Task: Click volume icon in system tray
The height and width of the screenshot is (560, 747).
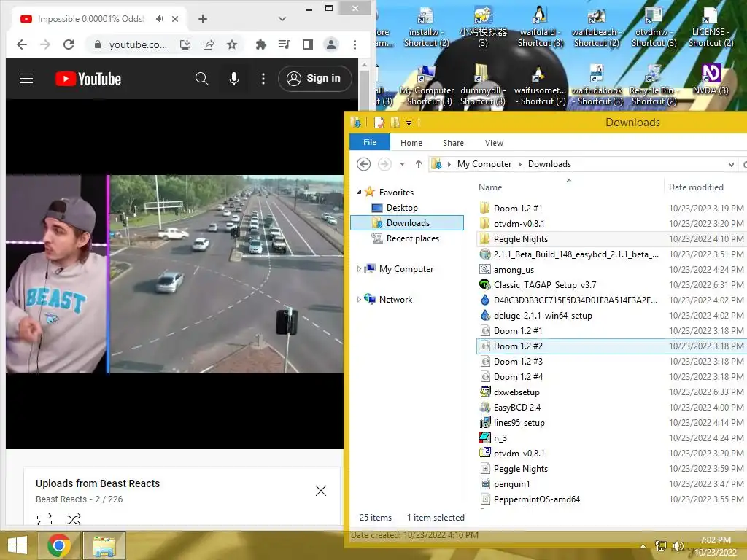Action: coord(678,546)
